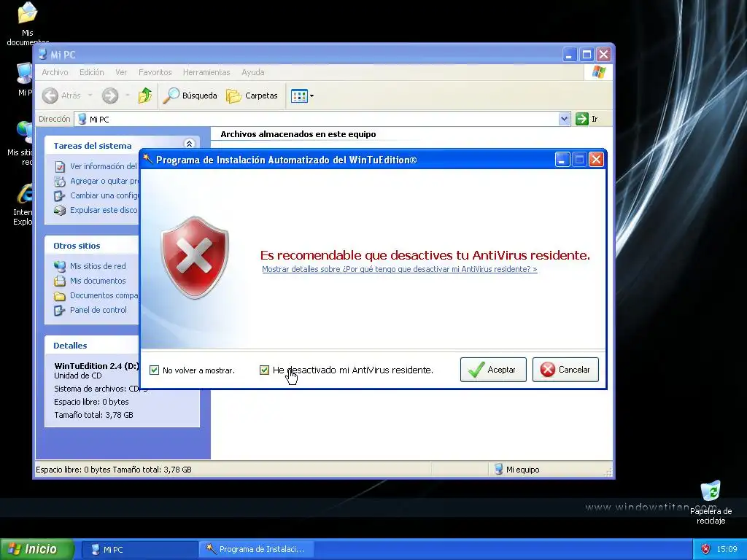
Task: Switch to 'Programa de Instalaci...' taskbar button
Action: [255, 550]
